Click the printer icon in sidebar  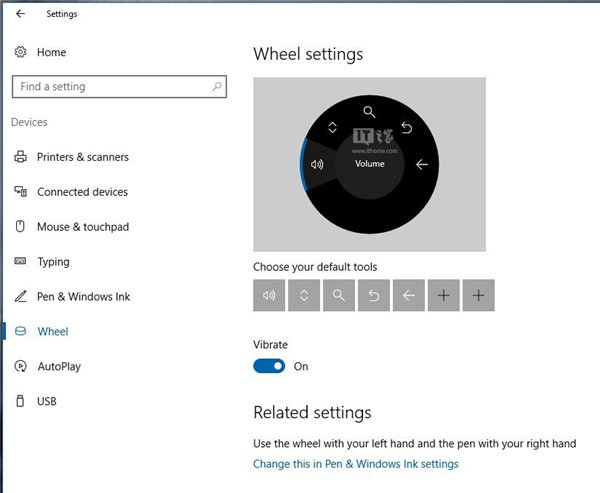pyautogui.click(x=20, y=157)
